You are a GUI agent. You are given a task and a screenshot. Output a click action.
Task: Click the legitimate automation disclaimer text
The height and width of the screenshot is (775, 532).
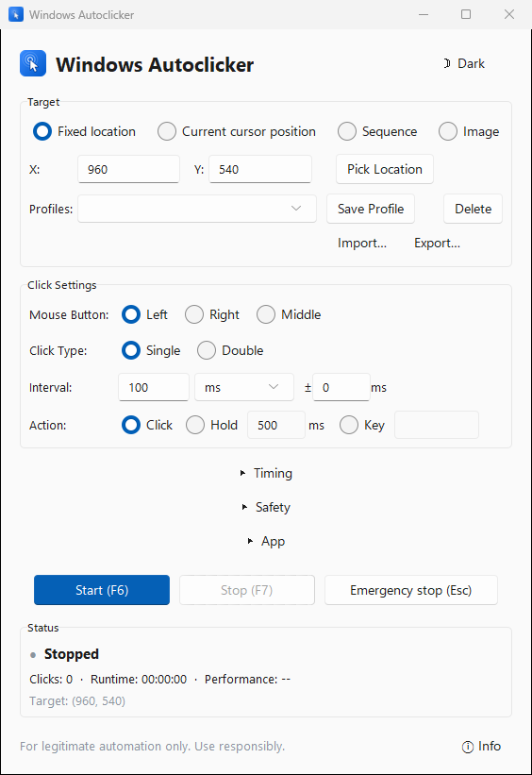coord(152,747)
